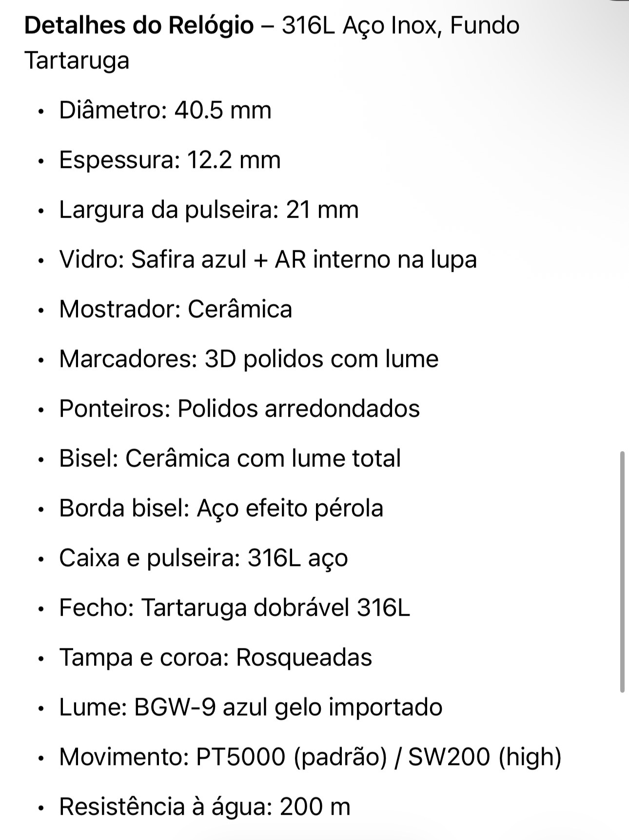Tap the "Resistência à água: 200 m" line
The height and width of the screenshot is (840, 629).
click(205, 807)
